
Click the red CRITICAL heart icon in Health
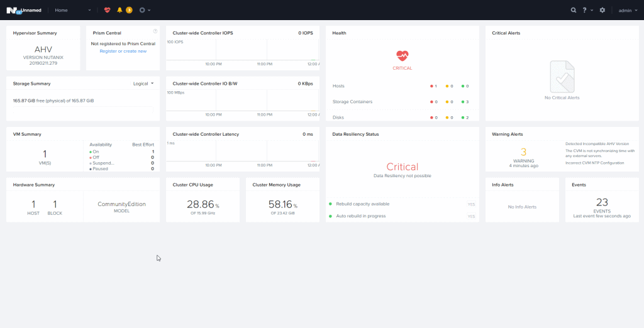(402, 56)
